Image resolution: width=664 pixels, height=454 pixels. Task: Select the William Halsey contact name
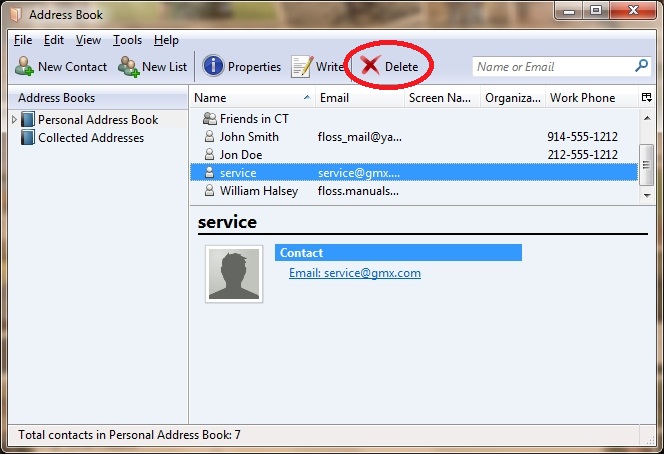pyautogui.click(x=259, y=191)
